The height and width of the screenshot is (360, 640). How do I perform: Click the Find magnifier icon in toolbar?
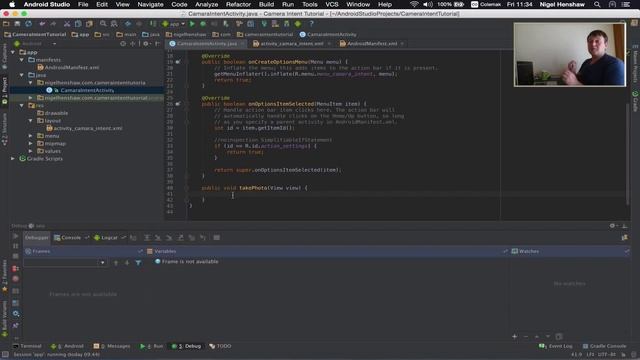point(103,24)
